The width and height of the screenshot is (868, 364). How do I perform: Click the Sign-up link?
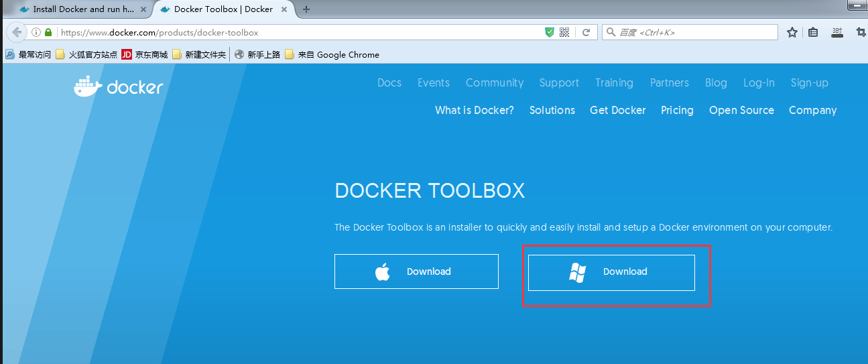tap(810, 83)
